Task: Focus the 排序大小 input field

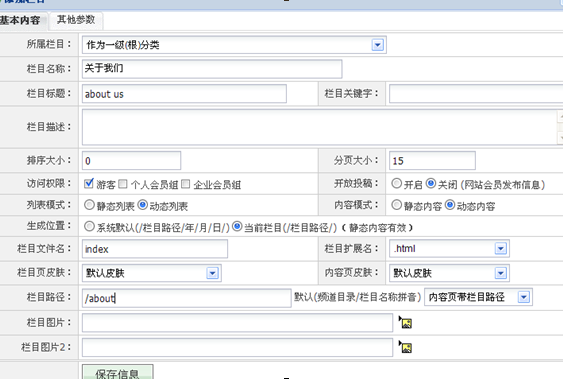Action: (131, 160)
